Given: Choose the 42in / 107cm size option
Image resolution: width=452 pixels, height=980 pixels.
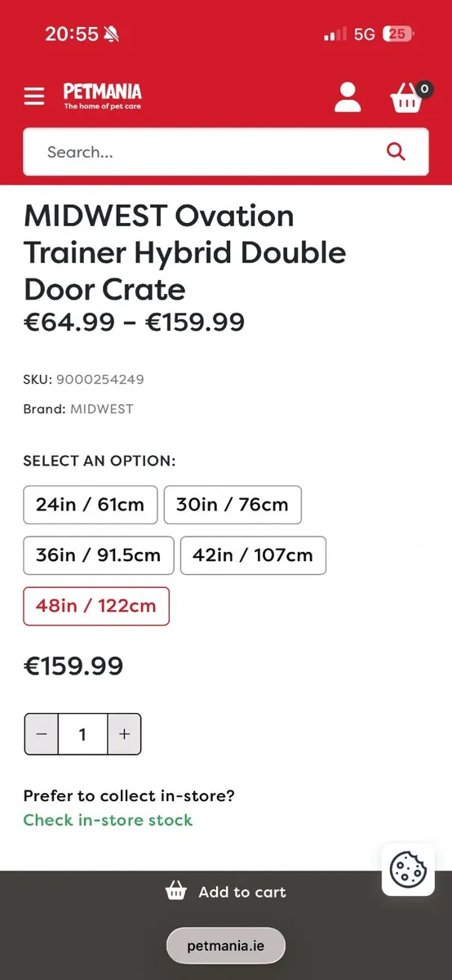Looking at the screenshot, I should point(253,555).
